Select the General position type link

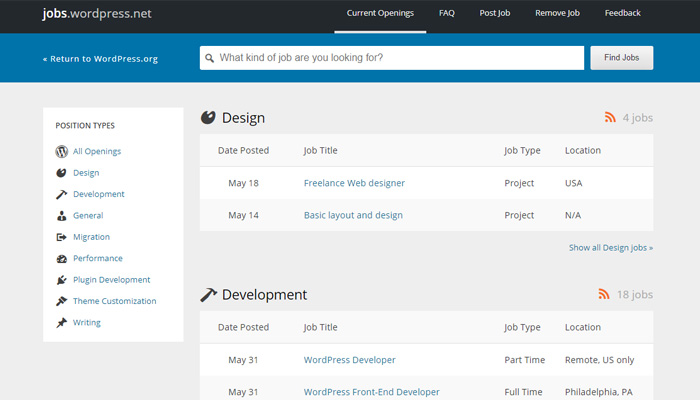[88, 216]
